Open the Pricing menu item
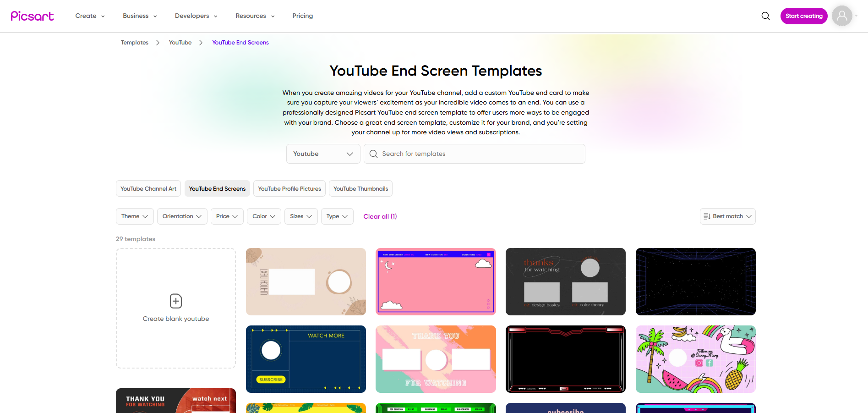 click(x=302, y=16)
